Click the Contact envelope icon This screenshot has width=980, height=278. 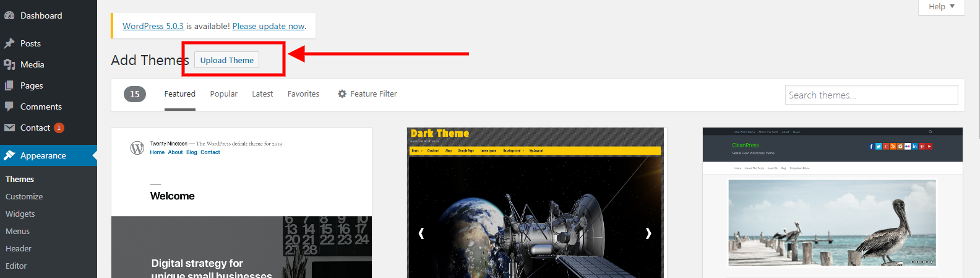coord(9,128)
